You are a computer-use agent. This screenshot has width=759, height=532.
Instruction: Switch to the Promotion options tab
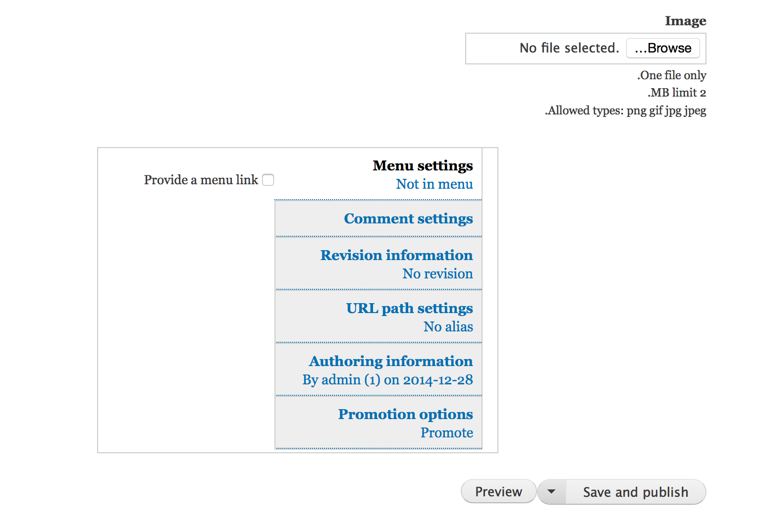click(379, 423)
